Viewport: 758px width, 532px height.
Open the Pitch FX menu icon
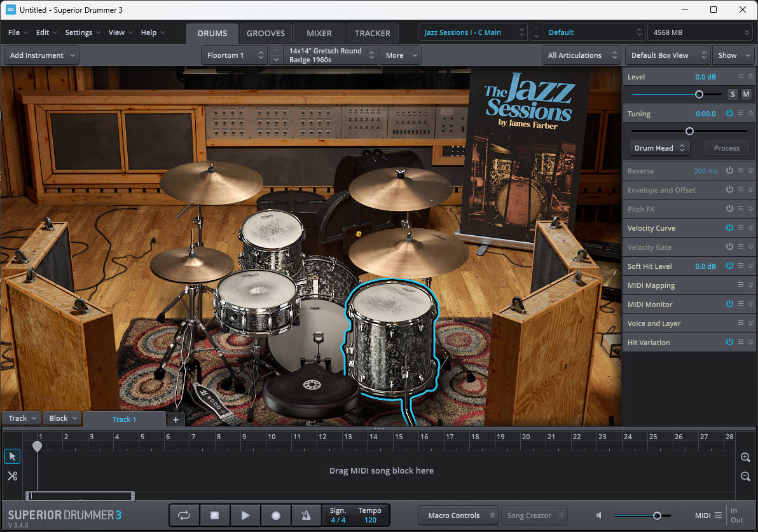tap(741, 208)
